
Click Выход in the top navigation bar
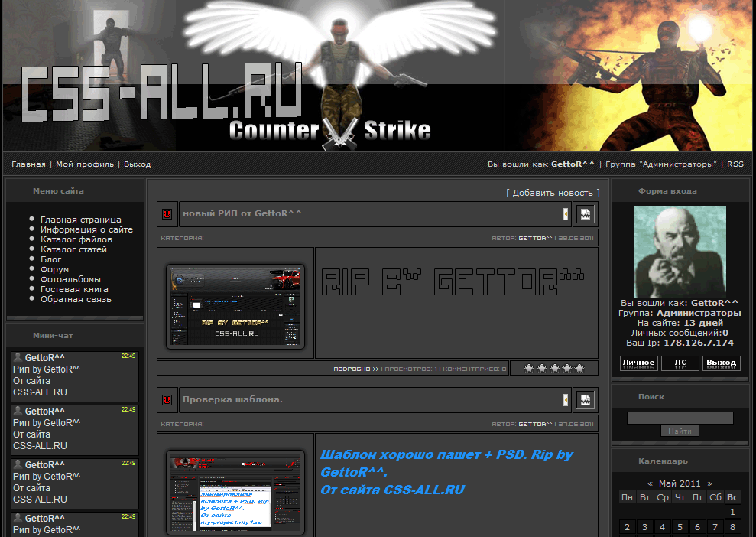pyautogui.click(x=138, y=164)
